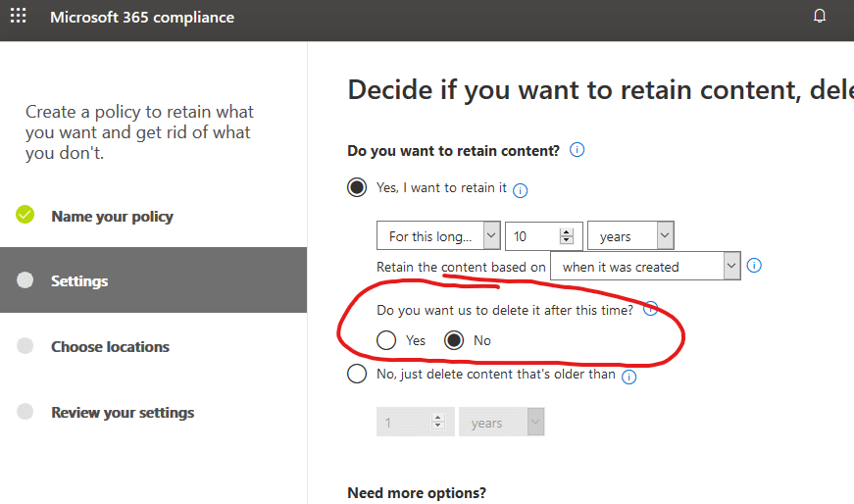The height and width of the screenshot is (504, 854).
Task: Open the notifications bell
Action: tap(819, 16)
